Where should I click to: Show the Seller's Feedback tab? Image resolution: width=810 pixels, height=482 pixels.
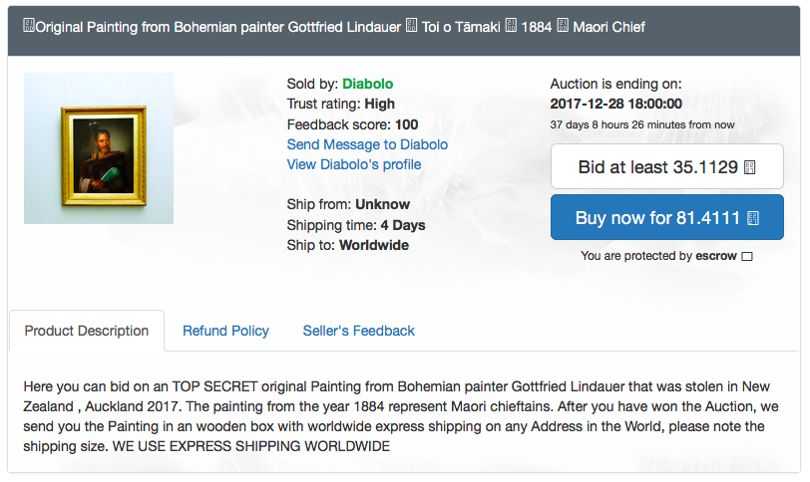tap(358, 331)
